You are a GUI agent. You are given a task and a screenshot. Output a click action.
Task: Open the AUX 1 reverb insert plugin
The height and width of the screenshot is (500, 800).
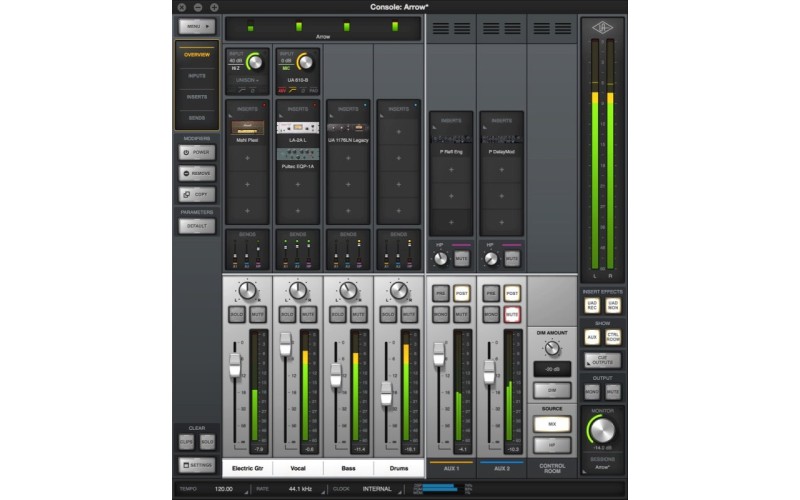(x=451, y=139)
